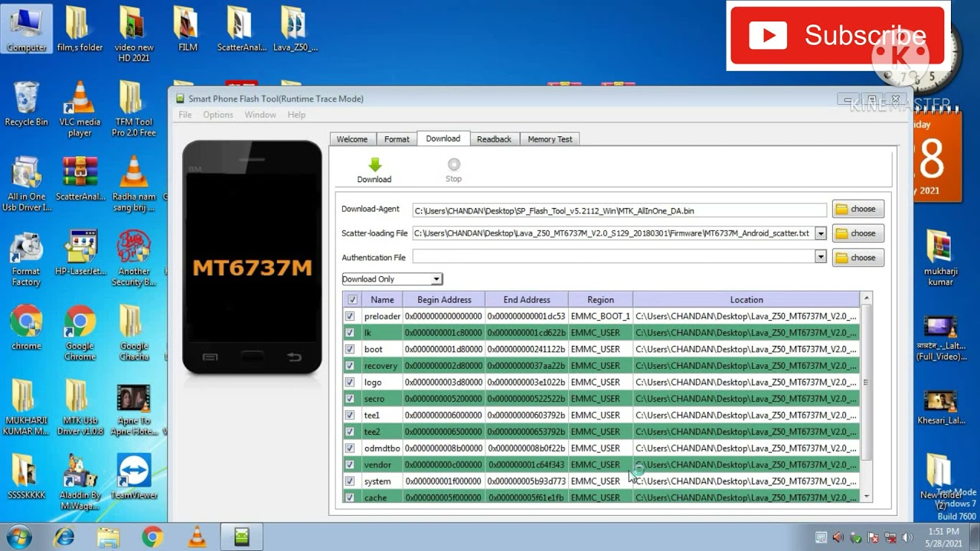Open the Help menu
Viewport: 980px width, 551px height.
click(x=296, y=115)
